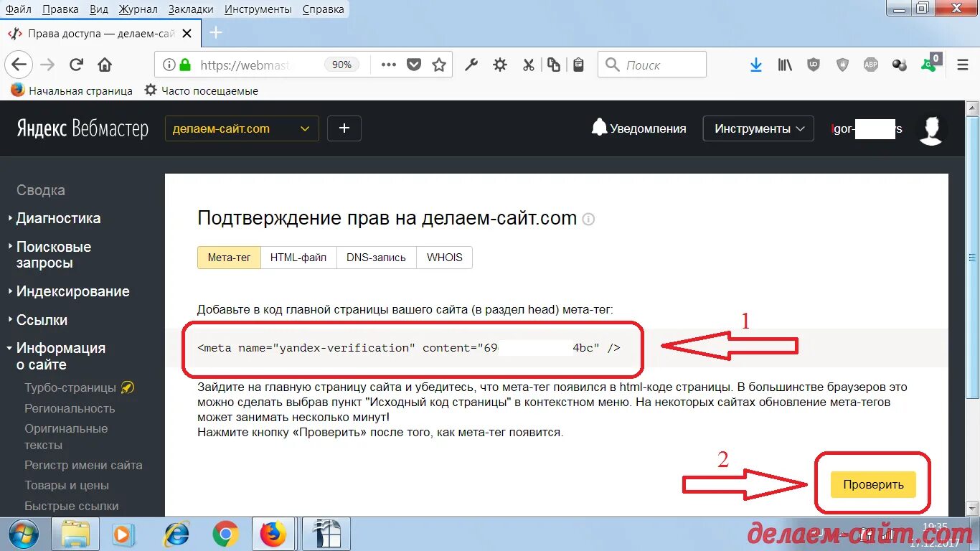Bookmark this page with the star icon
980x551 pixels.
[x=439, y=65]
